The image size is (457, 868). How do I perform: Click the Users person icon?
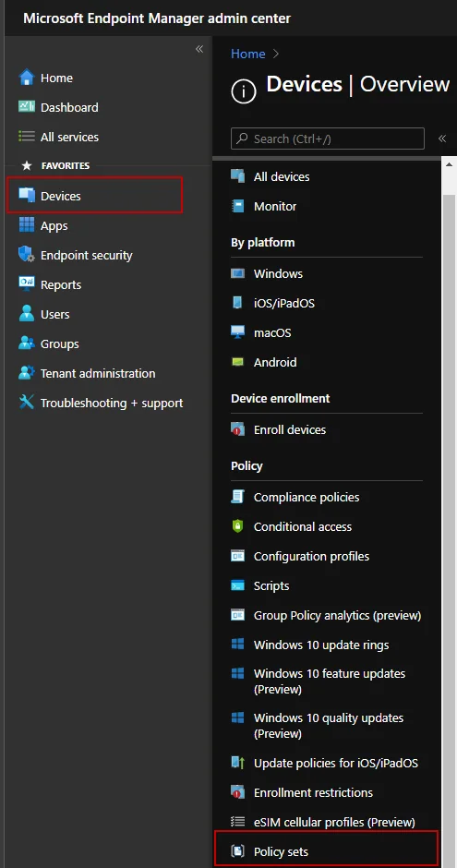tap(27, 314)
